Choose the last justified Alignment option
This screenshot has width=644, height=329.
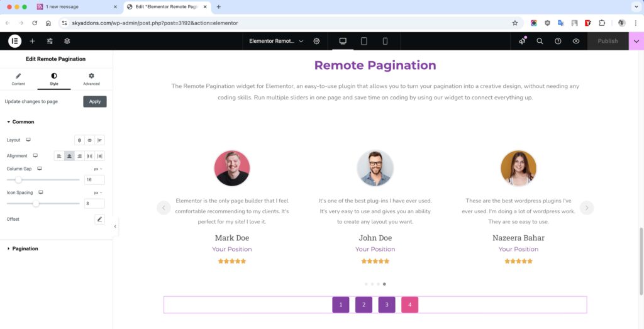100,156
